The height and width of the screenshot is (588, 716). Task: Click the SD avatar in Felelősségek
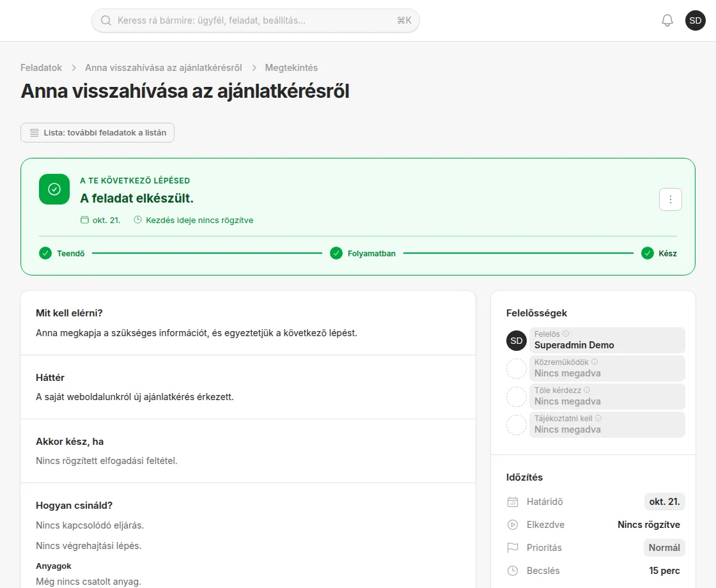(x=517, y=341)
